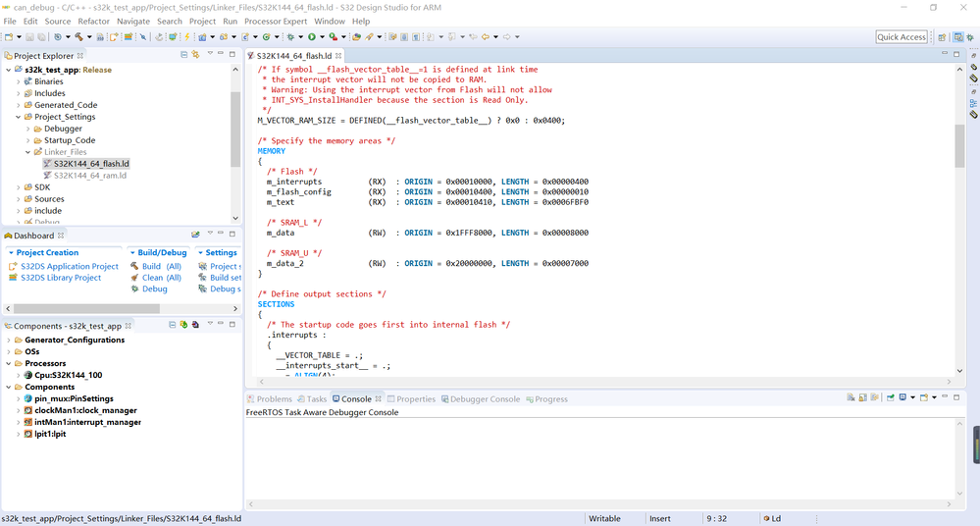Select the lpit1:lpit component
Screen dimensions: 980x526
[x=50, y=434]
